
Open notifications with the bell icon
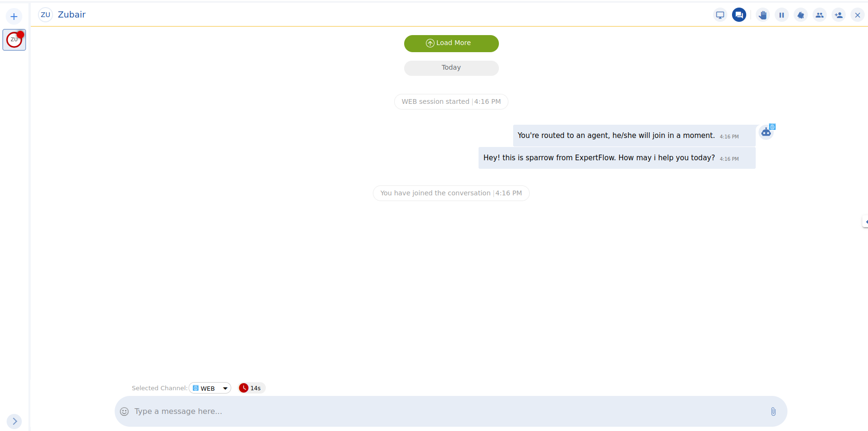point(801,15)
